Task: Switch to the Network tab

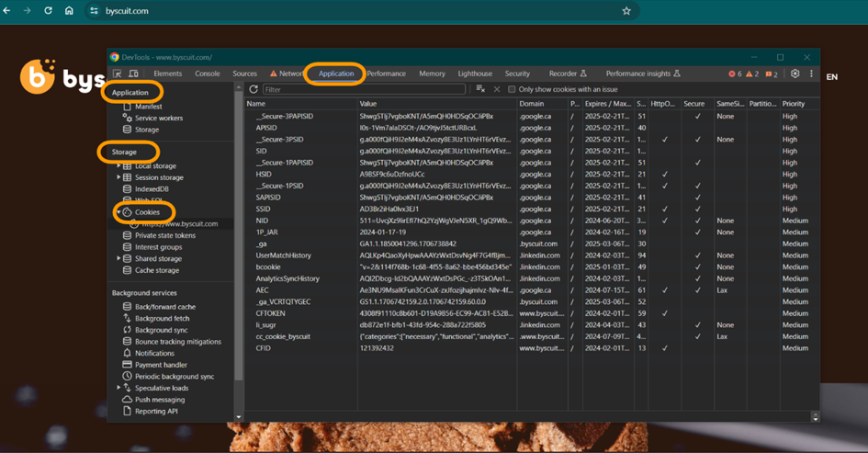Action: pos(287,74)
